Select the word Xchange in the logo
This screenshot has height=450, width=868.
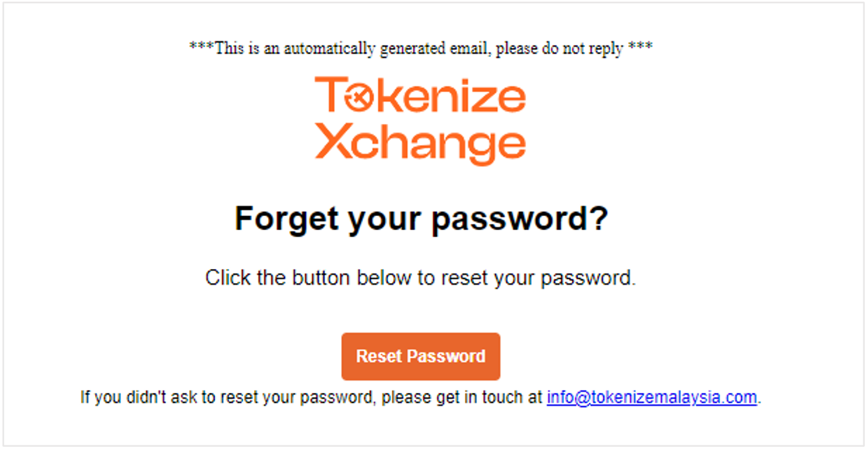pos(421,144)
